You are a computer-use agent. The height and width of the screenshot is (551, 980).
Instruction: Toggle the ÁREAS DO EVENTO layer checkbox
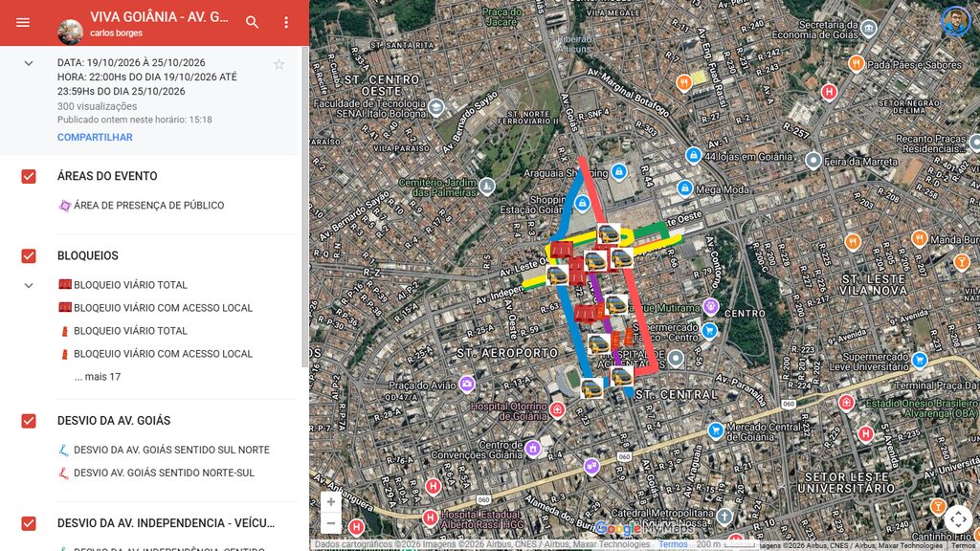pos(29,176)
